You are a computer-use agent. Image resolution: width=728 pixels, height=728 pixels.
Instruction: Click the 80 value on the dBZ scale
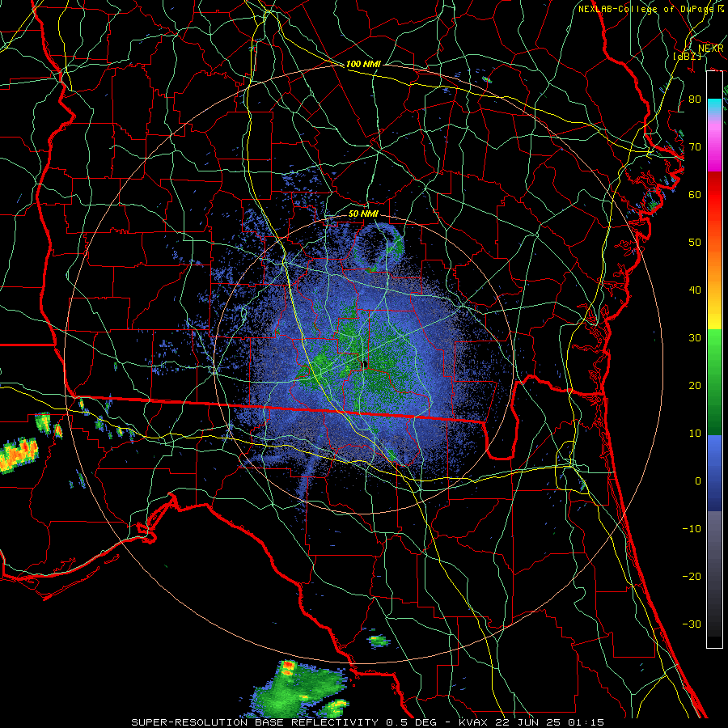click(x=695, y=99)
